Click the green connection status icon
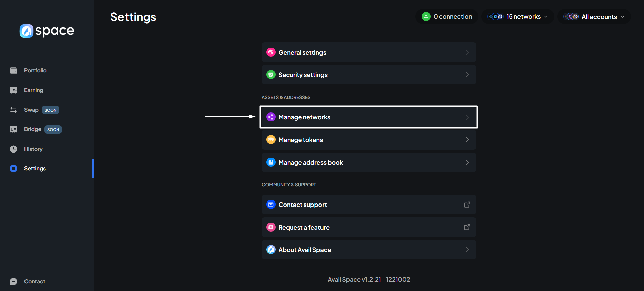The image size is (644, 291). click(x=426, y=17)
